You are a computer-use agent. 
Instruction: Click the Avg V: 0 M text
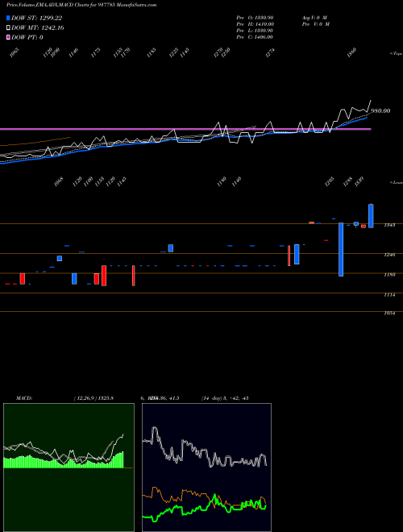tap(314, 17)
